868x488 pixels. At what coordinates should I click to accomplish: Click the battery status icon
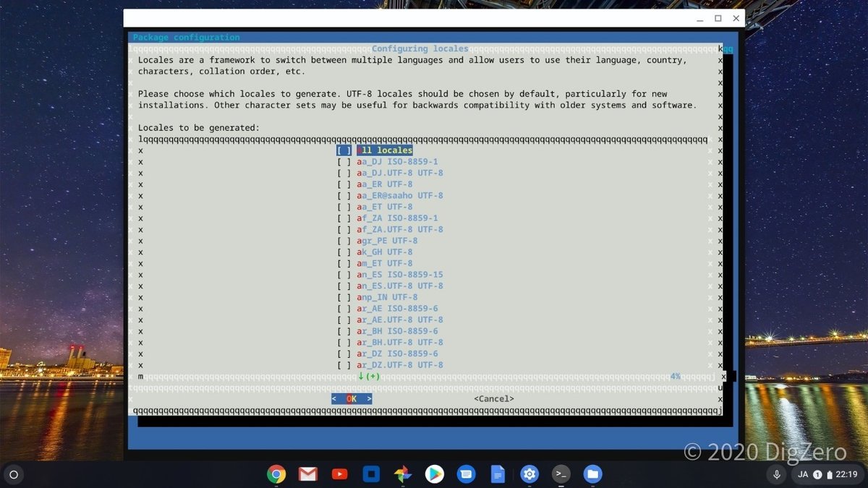click(829, 475)
